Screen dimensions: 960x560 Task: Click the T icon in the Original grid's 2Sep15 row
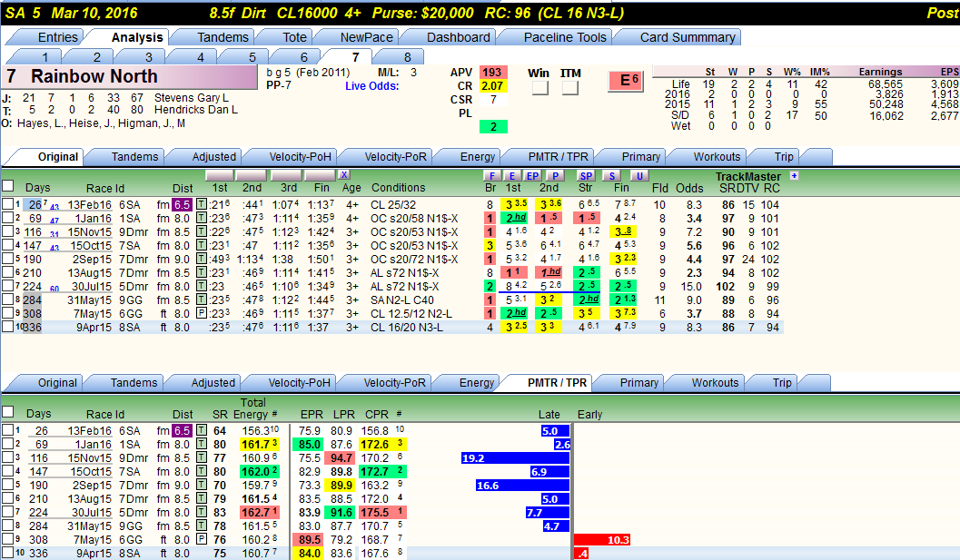[x=201, y=259]
